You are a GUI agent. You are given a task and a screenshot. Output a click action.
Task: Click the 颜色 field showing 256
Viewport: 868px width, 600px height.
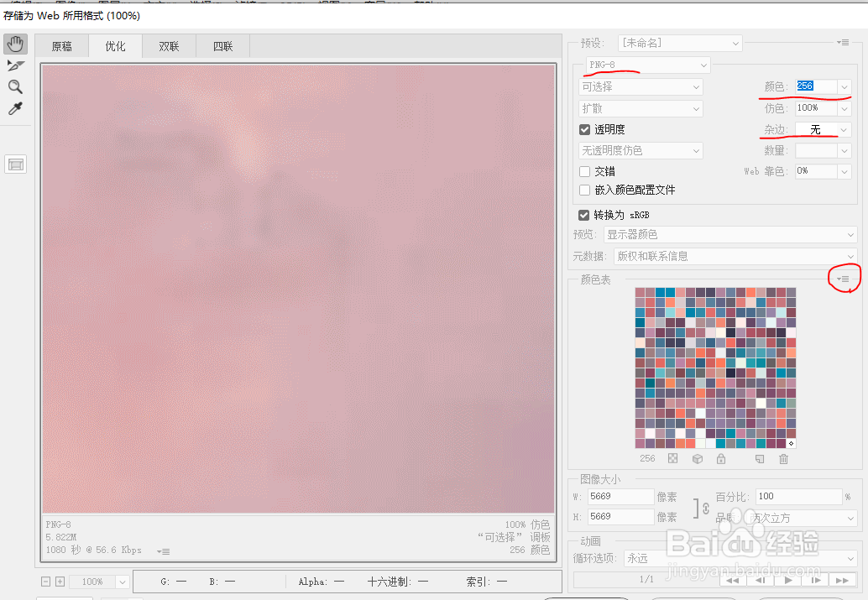coord(817,86)
